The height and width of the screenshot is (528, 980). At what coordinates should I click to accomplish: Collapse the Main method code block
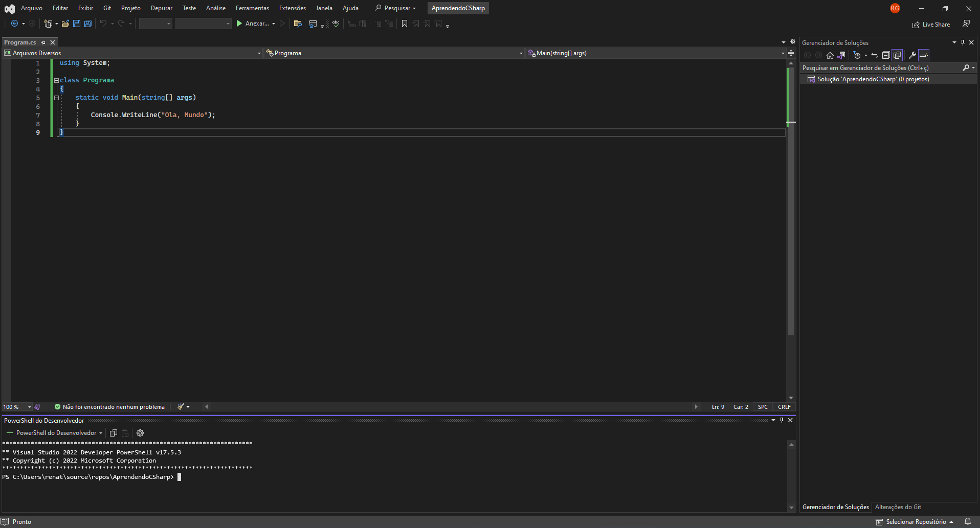[x=57, y=98]
